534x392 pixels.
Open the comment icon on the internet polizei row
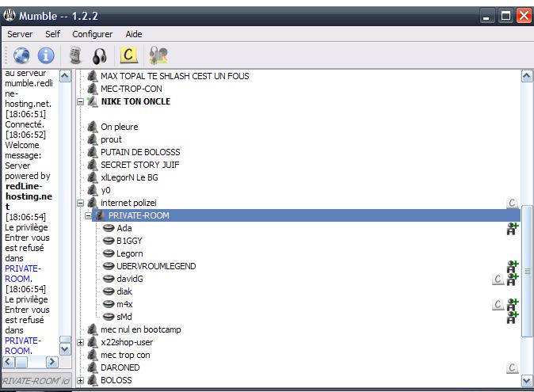pyautogui.click(x=513, y=204)
